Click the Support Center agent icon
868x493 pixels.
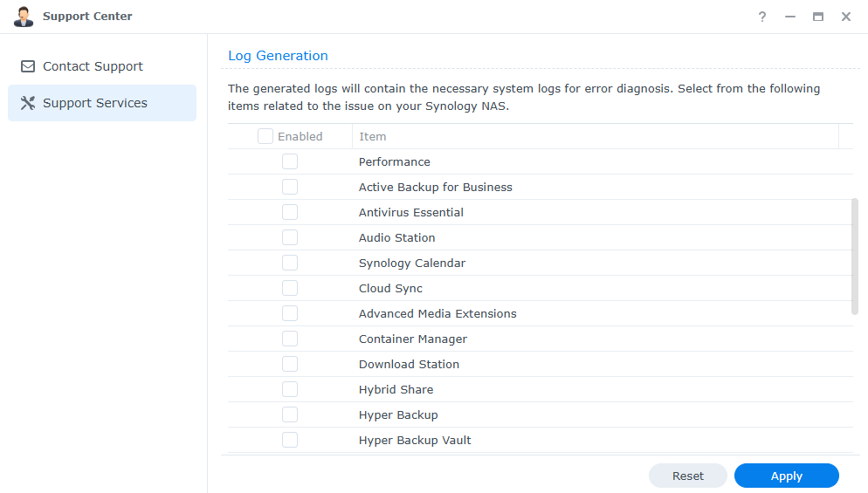pos(23,17)
